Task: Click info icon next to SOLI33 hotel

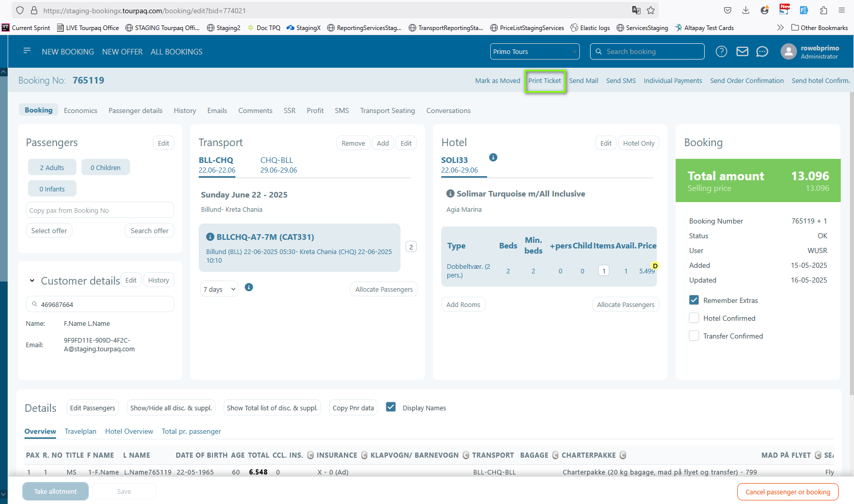Action: [x=493, y=157]
